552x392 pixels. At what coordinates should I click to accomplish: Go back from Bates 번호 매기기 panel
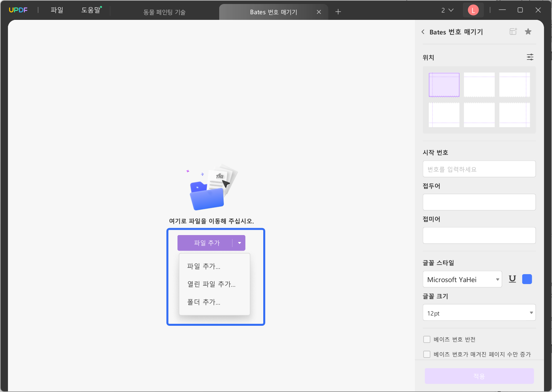[x=423, y=32]
